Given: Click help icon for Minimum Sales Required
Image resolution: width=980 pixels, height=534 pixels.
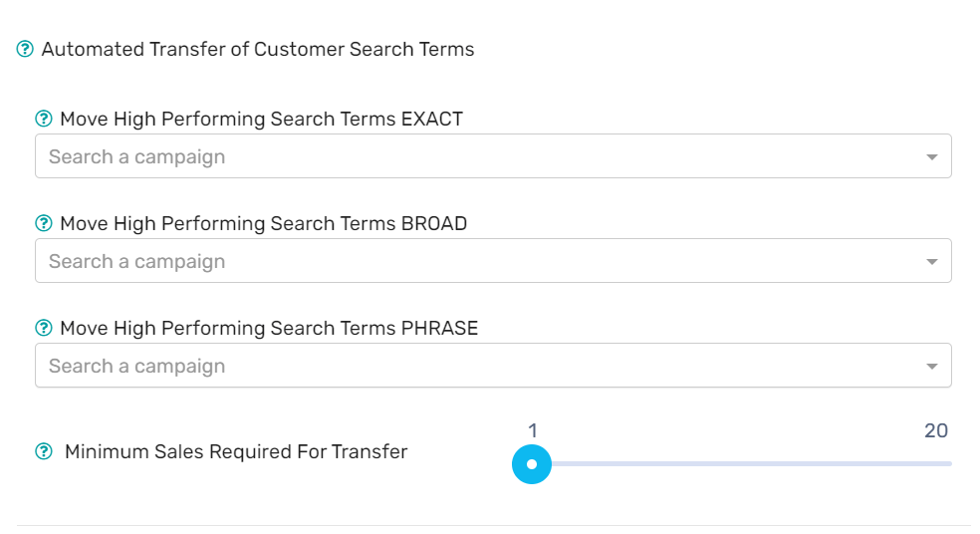Looking at the screenshot, I should click(x=44, y=451).
